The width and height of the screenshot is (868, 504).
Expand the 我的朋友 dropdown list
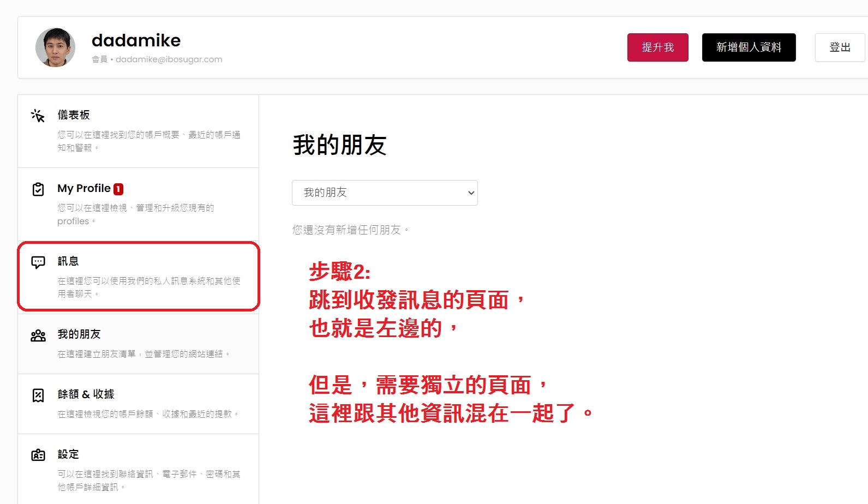pyautogui.click(x=385, y=193)
